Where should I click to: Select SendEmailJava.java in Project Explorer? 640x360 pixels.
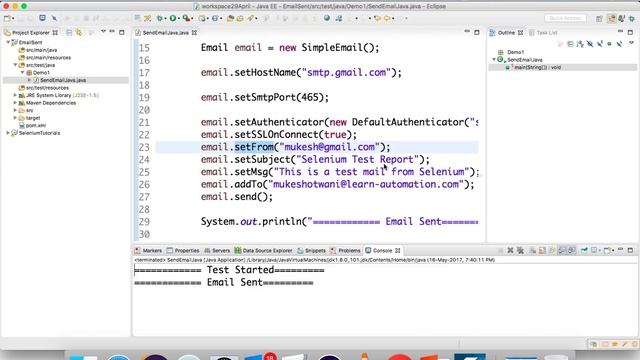(x=62, y=80)
